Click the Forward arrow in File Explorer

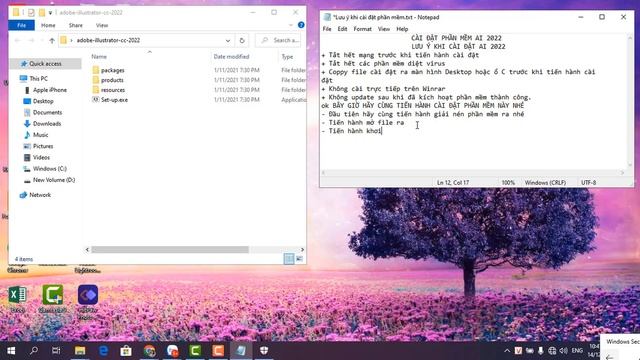tap(31, 40)
